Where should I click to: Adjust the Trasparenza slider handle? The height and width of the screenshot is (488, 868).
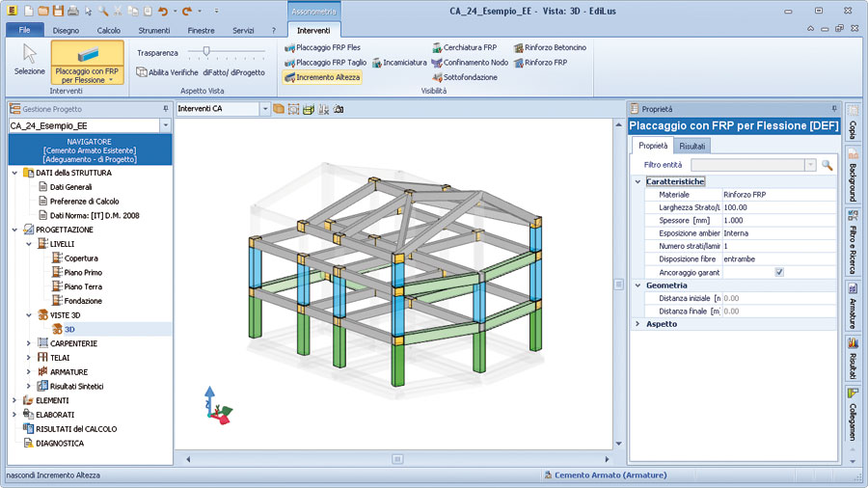click(x=206, y=51)
